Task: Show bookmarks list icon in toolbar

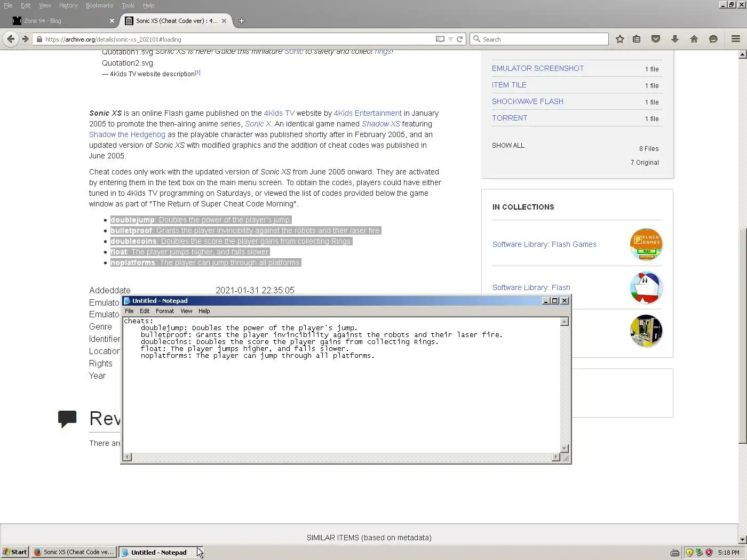Action: [637, 39]
